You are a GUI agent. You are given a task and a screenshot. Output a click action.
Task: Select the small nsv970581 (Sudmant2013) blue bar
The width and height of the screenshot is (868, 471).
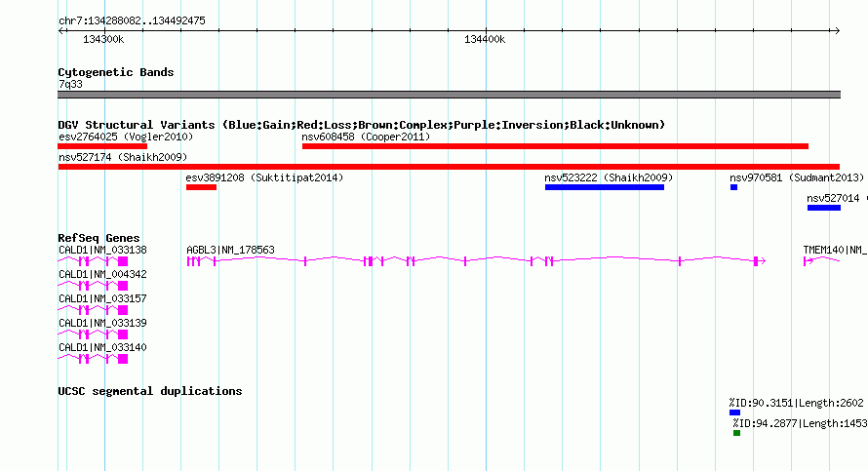[733, 187]
